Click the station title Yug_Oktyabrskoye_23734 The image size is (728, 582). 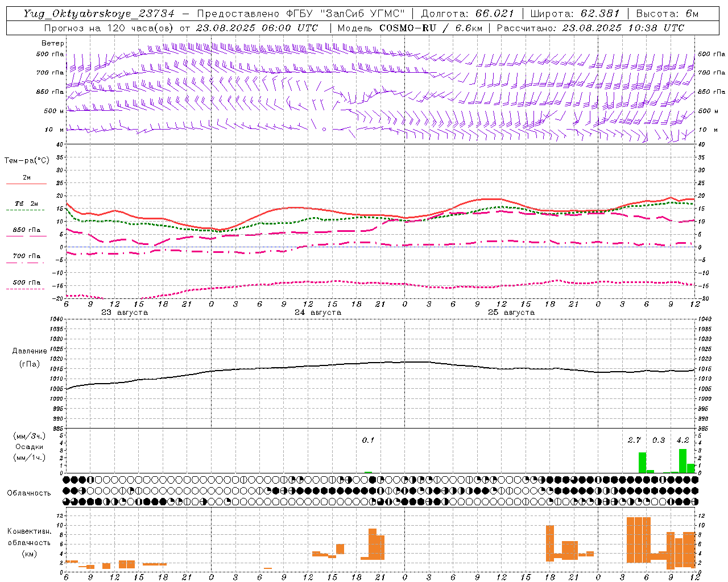[99, 14]
